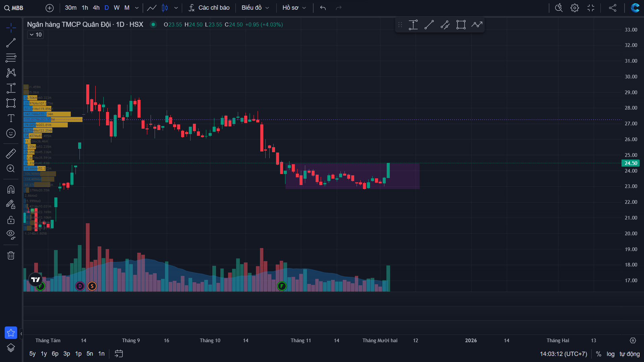Click the zoom in magnifier tool

coord(11,169)
